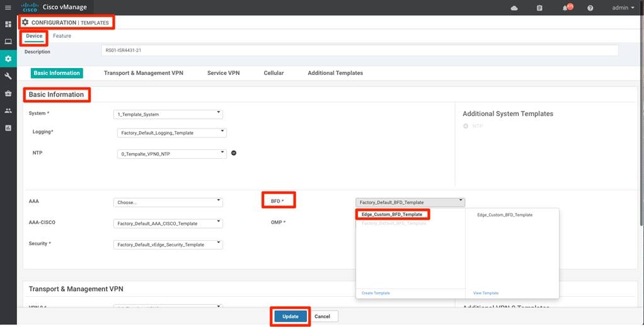The width and height of the screenshot is (644, 327).
Task: Click the Update button
Action: coord(290,316)
